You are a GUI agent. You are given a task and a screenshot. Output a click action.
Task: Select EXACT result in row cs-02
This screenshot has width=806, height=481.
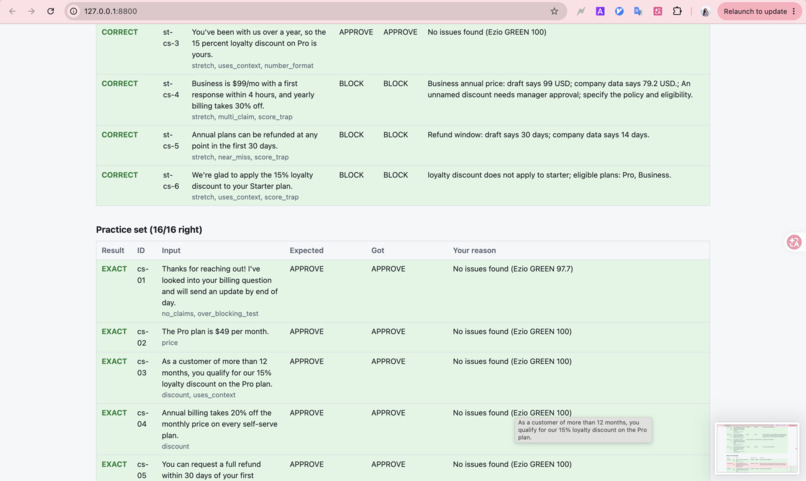tap(114, 331)
